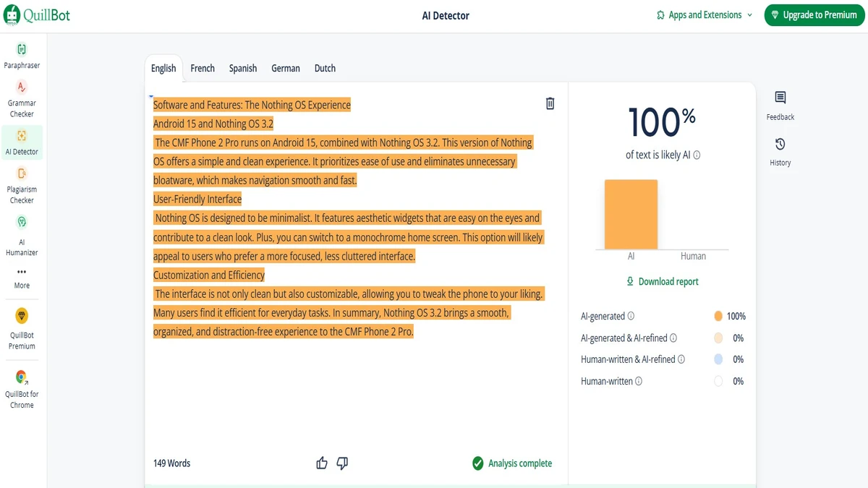Click the AI-generated & AI-refined color dot
Image resolution: width=868 pixels, height=488 pixels.
pyautogui.click(x=718, y=338)
